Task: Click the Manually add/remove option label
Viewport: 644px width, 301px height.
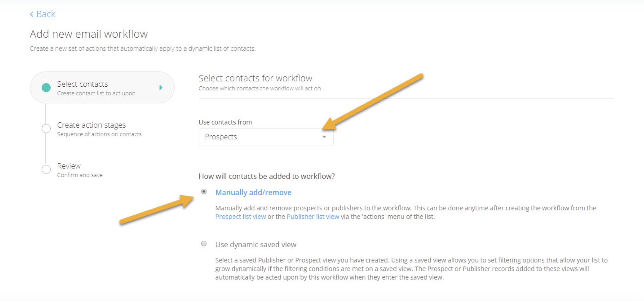Action: coord(253,192)
